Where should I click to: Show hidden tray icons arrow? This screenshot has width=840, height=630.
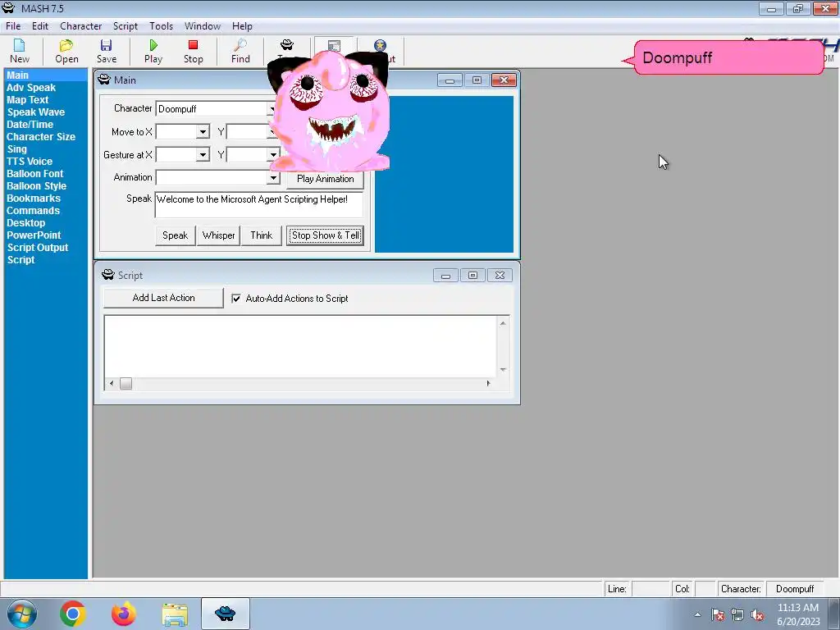tap(697, 614)
